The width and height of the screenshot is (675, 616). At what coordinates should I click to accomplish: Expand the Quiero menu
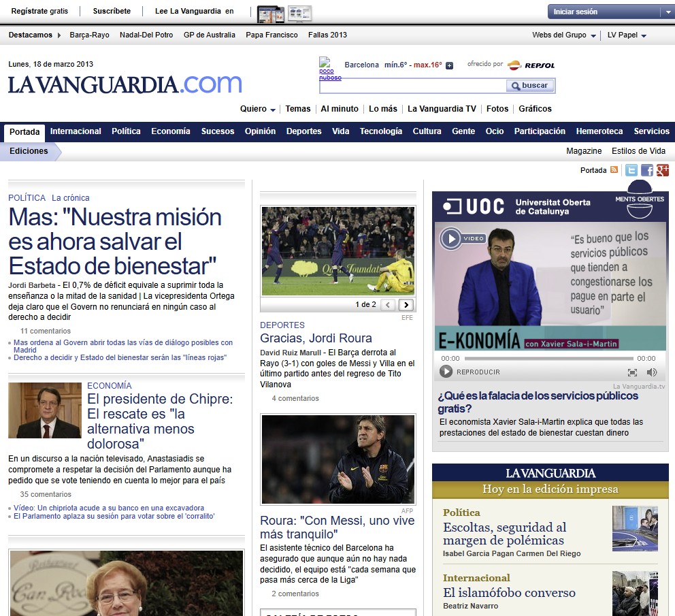point(258,109)
